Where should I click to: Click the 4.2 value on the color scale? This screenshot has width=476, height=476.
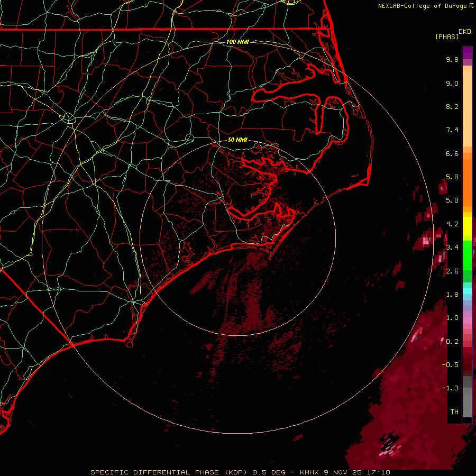point(452,224)
